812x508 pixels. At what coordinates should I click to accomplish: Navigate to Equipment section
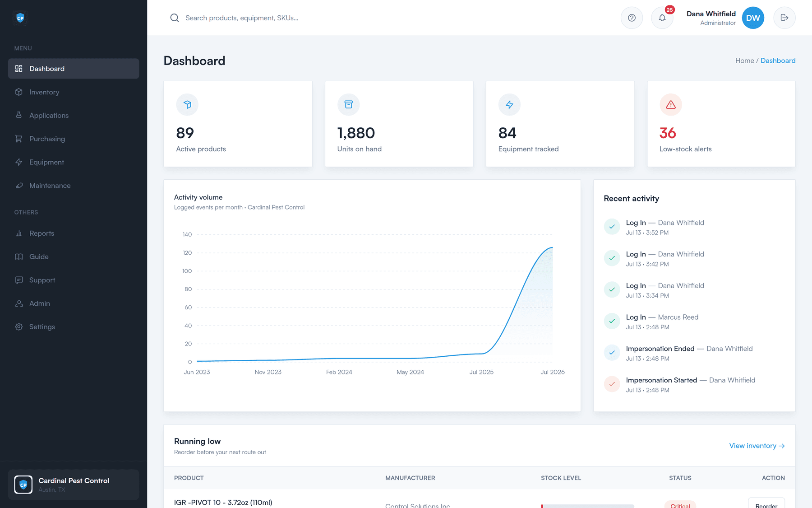(x=74, y=162)
